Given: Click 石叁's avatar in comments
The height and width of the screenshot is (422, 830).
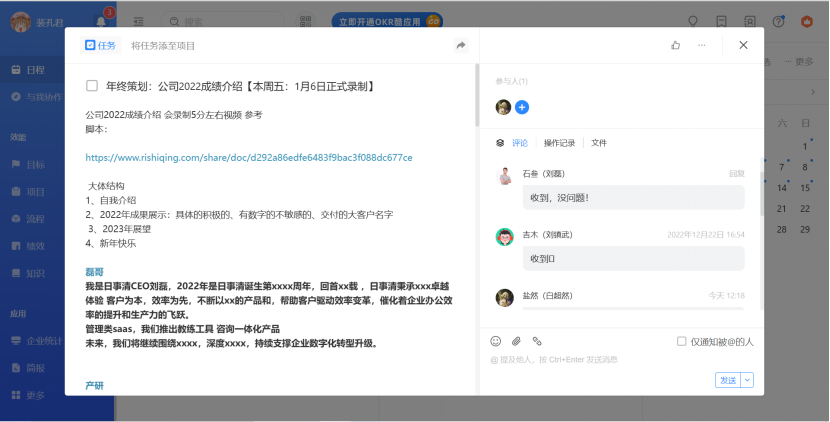Looking at the screenshot, I should coord(505,176).
